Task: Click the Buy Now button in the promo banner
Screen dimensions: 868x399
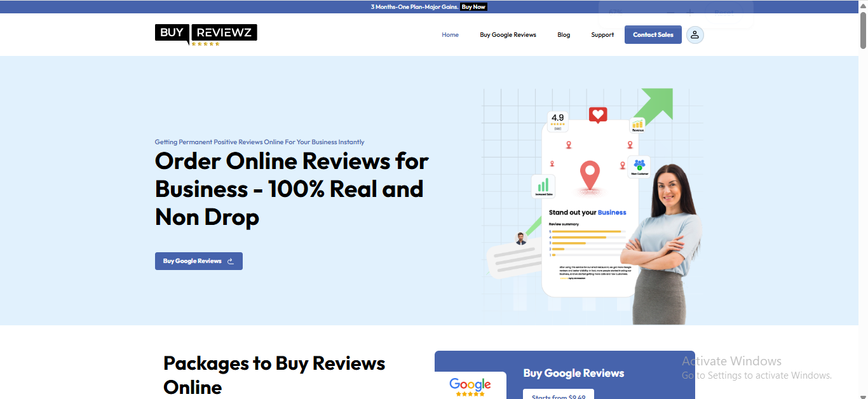Action: [474, 7]
